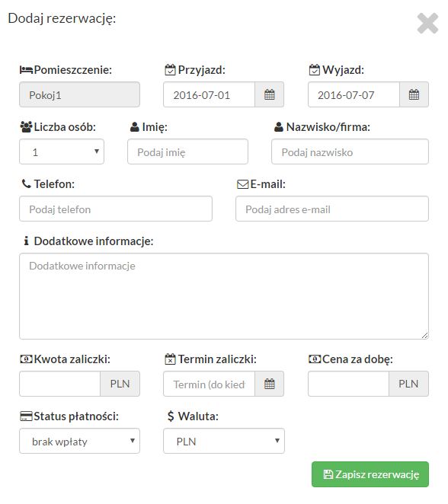Click the bed icon beside Pomieszczenie
448x504 pixels.
point(26,70)
